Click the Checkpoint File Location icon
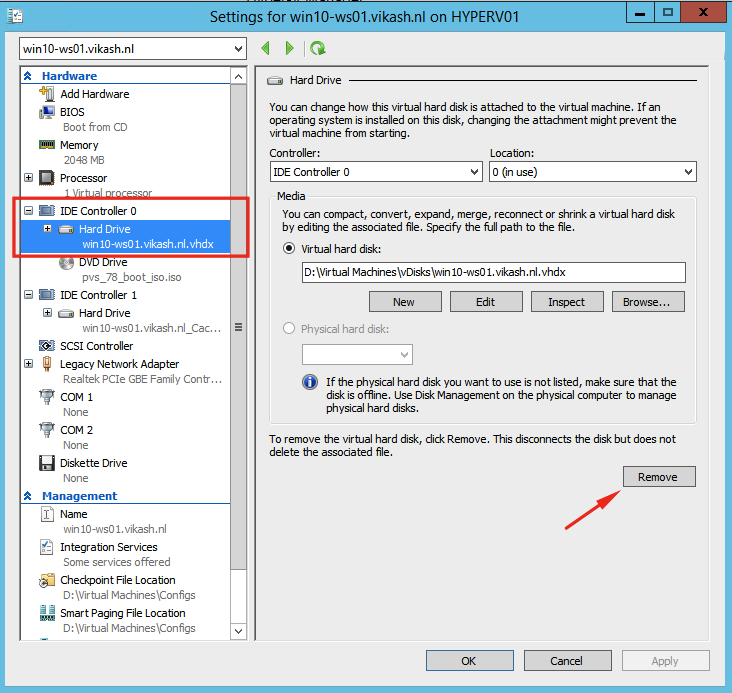The image size is (732, 693). tap(47, 580)
